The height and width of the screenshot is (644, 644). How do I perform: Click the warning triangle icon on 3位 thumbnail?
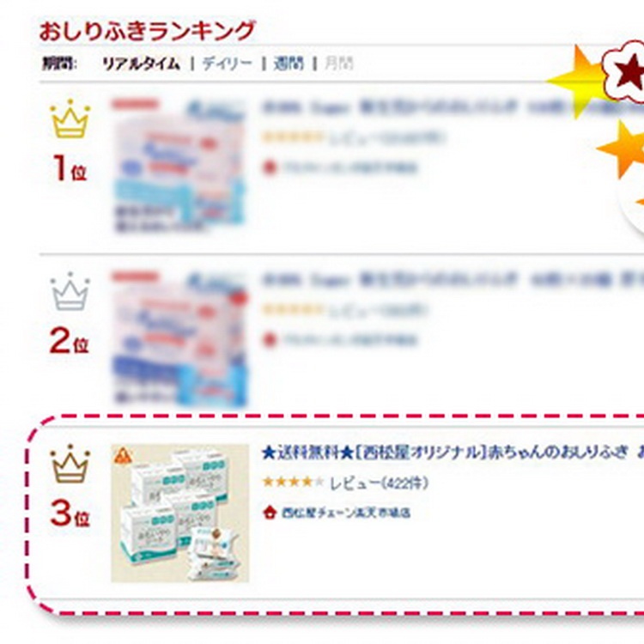(123, 455)
